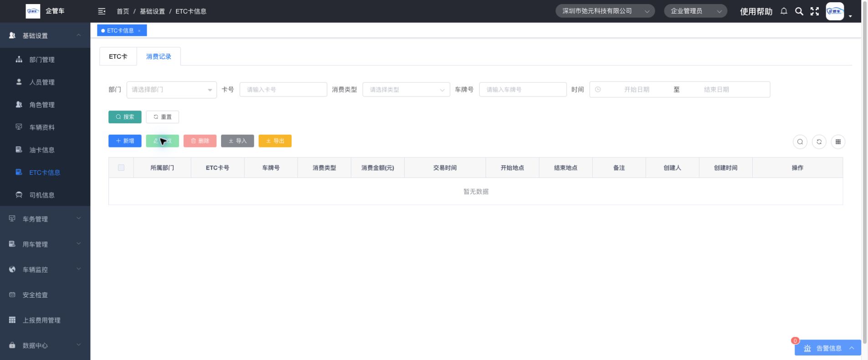
Task: Click the green 搜索 button
Action: 125,117
